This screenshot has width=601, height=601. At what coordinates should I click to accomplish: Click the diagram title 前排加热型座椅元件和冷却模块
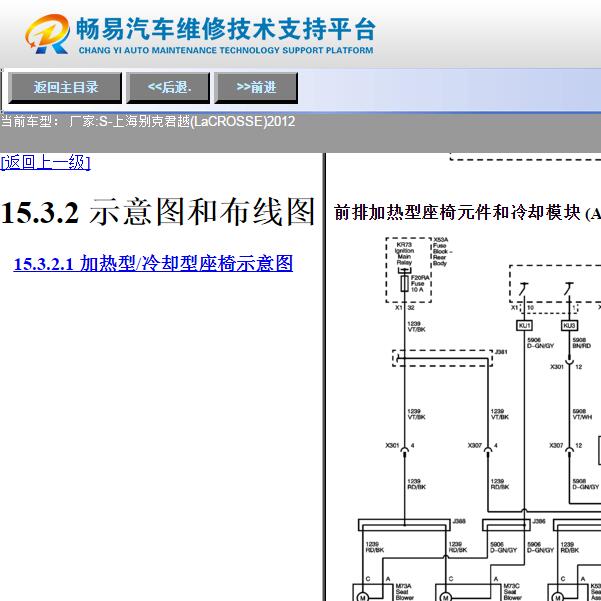coord(458,213)
